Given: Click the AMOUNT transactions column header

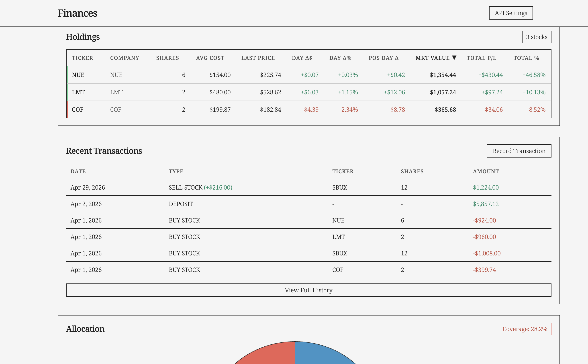Looking at the screenshot, I should tap(486, 171).
